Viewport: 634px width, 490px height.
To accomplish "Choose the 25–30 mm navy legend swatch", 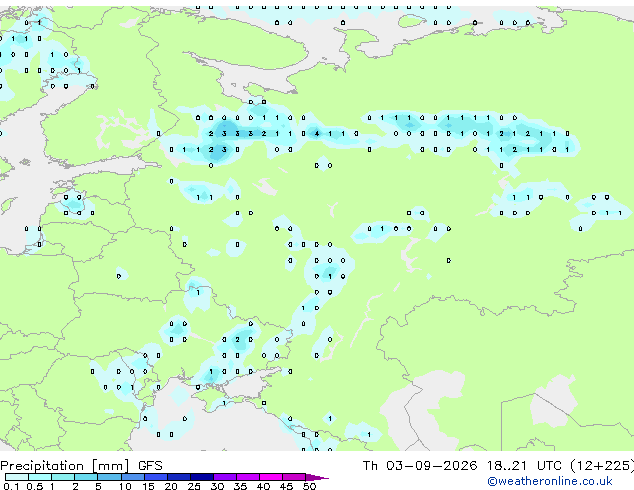I will [201, 477].
